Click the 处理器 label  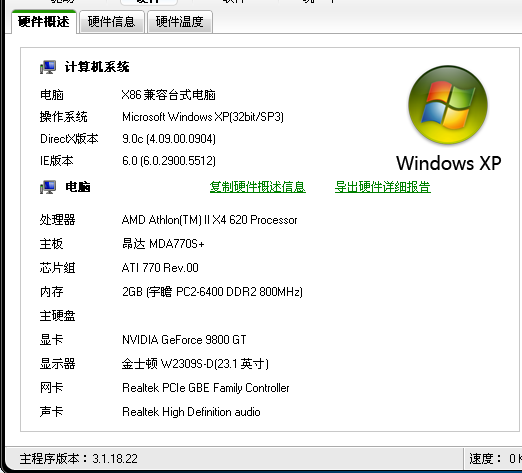pos(58,220)
